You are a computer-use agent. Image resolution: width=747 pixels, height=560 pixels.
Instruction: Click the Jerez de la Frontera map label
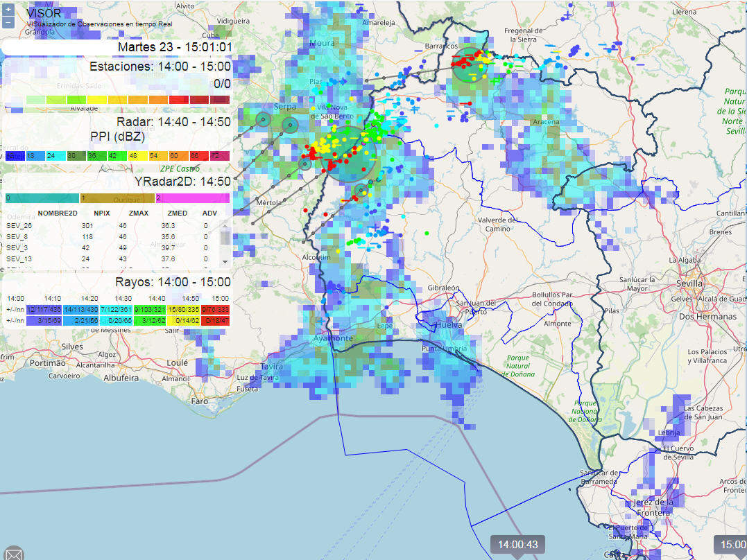[653, 507]
